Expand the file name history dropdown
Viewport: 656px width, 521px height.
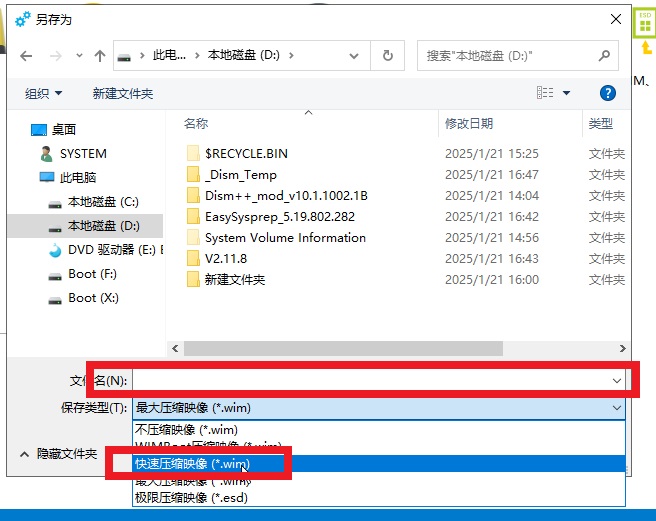coord(616,381)
